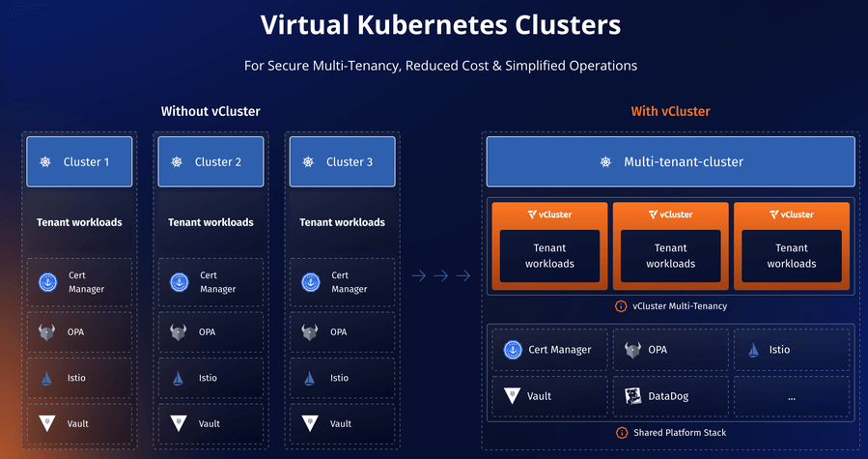Click the ellipsis box in Shared Platform Stack
868x459 pixels.
792,396
